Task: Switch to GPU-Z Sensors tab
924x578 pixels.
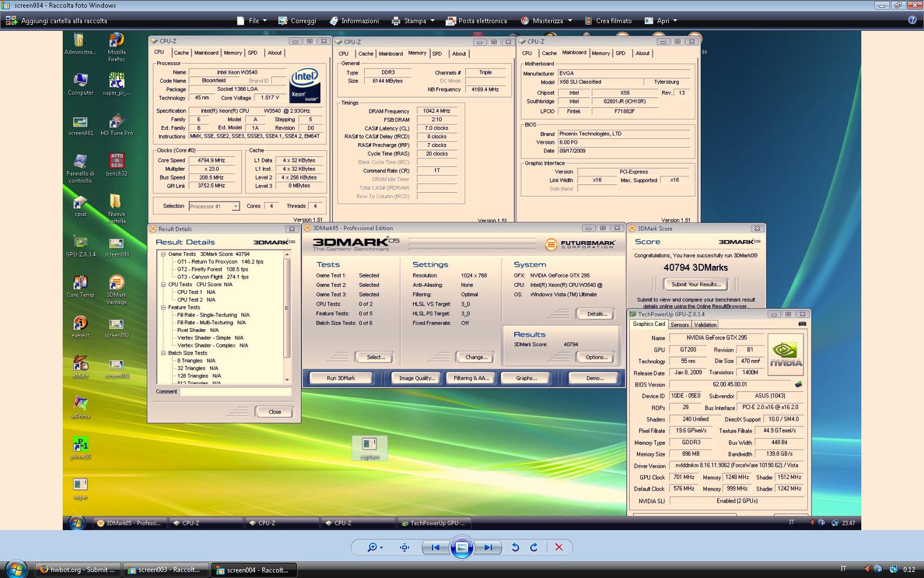Action: point(680,325)
